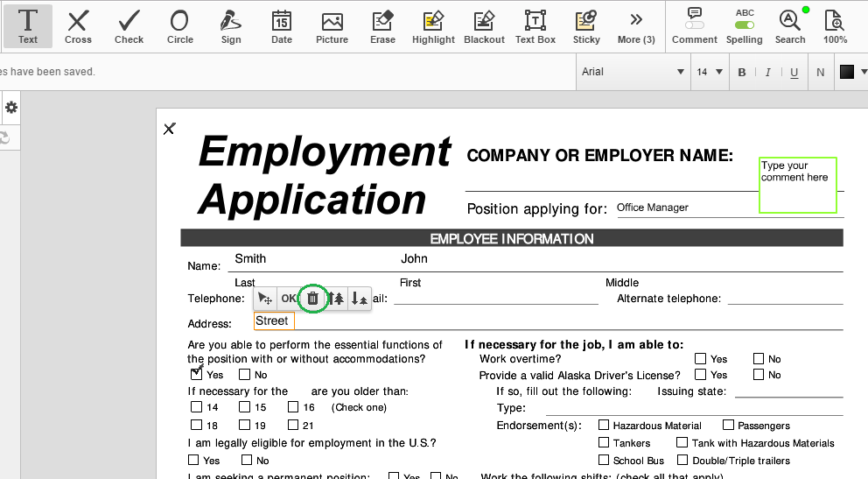The image size is (868, 479).
Task: Select the Check mark tool
Action: tap(129, 26)
